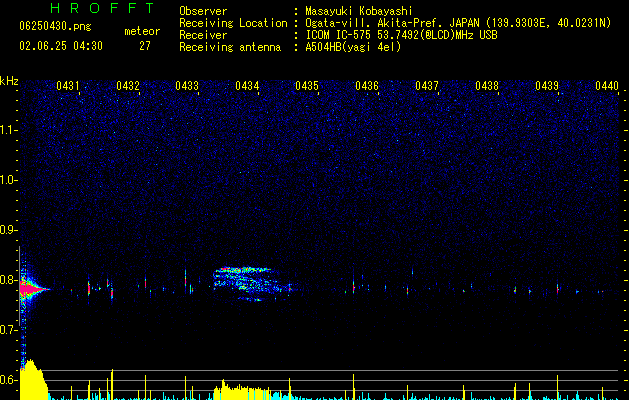Click receiver value ICOM IC-575 53.7492 MHz
This screenshot has height=400, width=629.
(401, 35)
